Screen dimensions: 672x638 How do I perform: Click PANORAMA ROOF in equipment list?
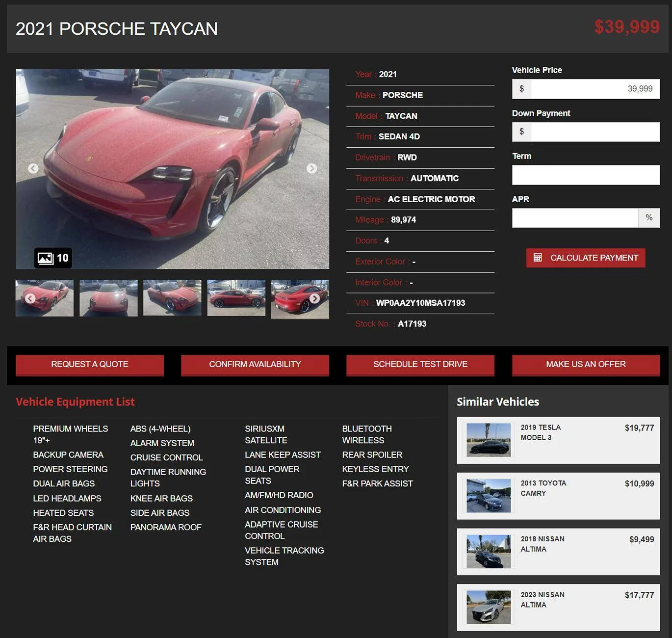(166, 528)
